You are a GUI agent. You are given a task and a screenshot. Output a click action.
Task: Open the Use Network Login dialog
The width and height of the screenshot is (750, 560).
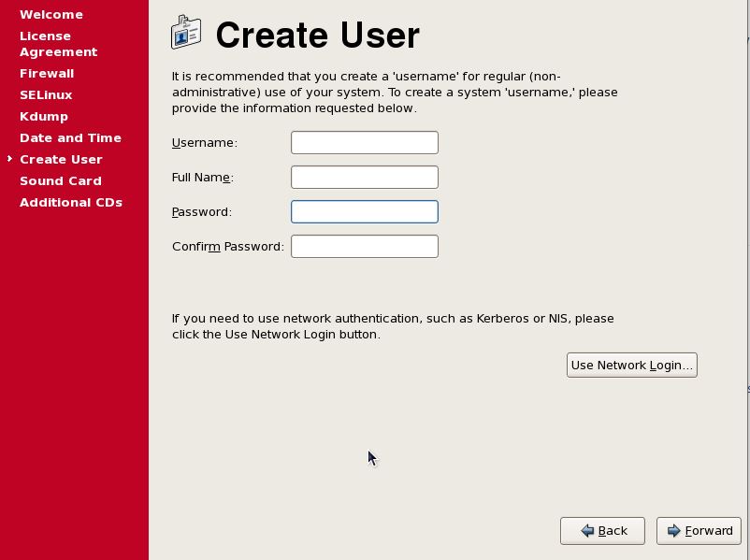[x=632, y=365]
